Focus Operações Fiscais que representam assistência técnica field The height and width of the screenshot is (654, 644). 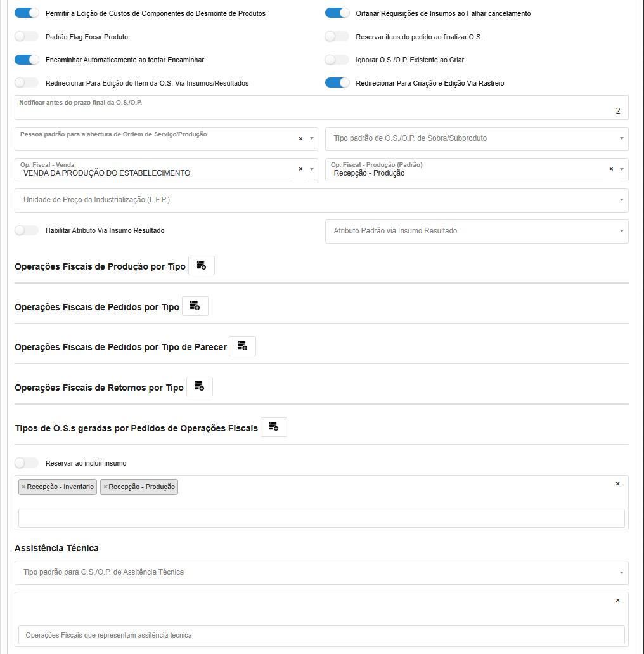321,635
